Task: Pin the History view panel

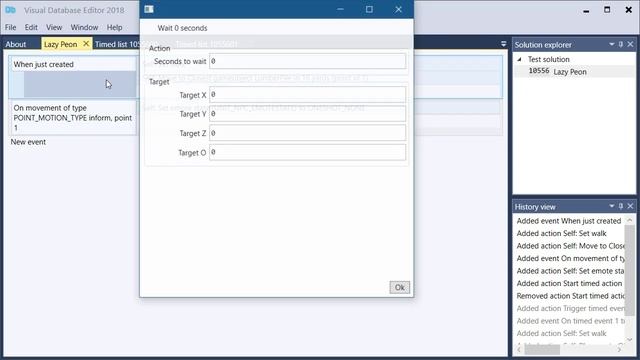Action: pyautogui.click(x=621, y=206)
